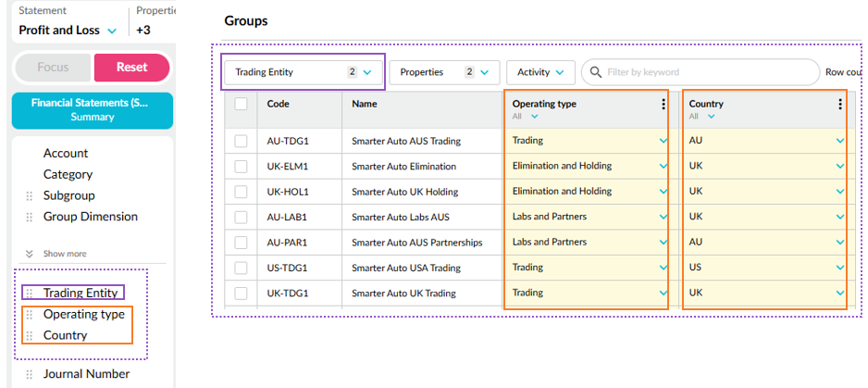Click the Focus button
Viewport: 868px width, 388px height.
pos(53,68)
